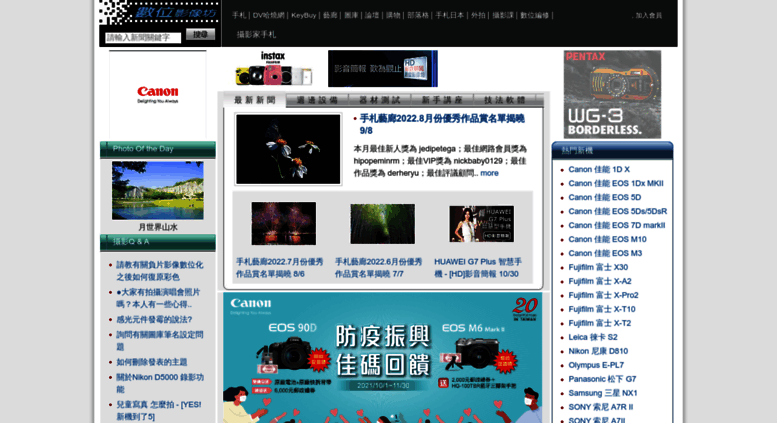The image size is (777, 423).
Task: Open the DV哈燒網 nav item
Action: point(269,15)
